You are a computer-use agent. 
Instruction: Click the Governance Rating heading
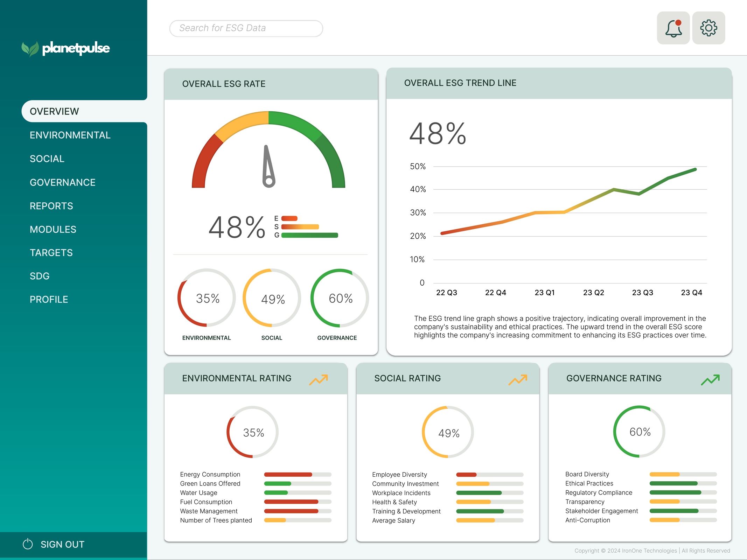614,378
